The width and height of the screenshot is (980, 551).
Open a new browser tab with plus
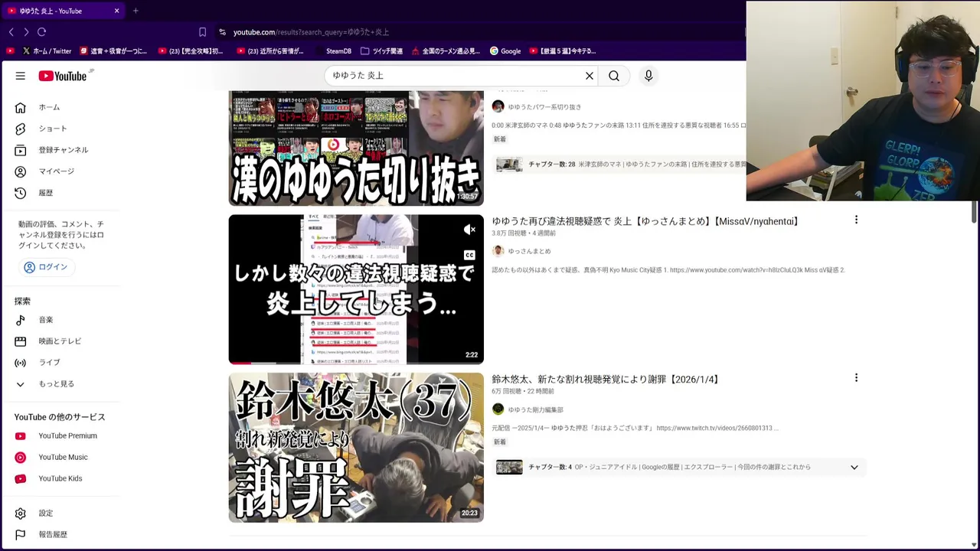136,11
